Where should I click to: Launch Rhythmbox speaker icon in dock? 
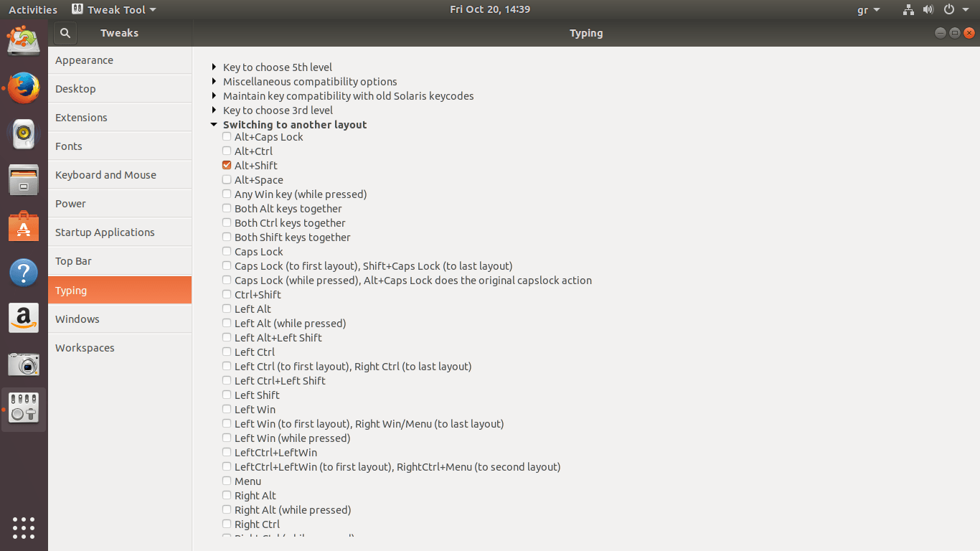pos(24,134)
